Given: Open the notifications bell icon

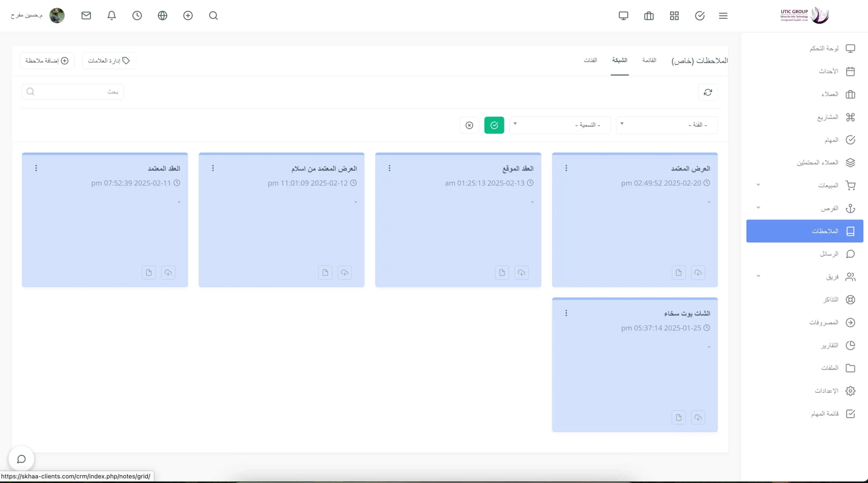Looking at the screenshot, I should pyautogui.click(x=111, y=16).
